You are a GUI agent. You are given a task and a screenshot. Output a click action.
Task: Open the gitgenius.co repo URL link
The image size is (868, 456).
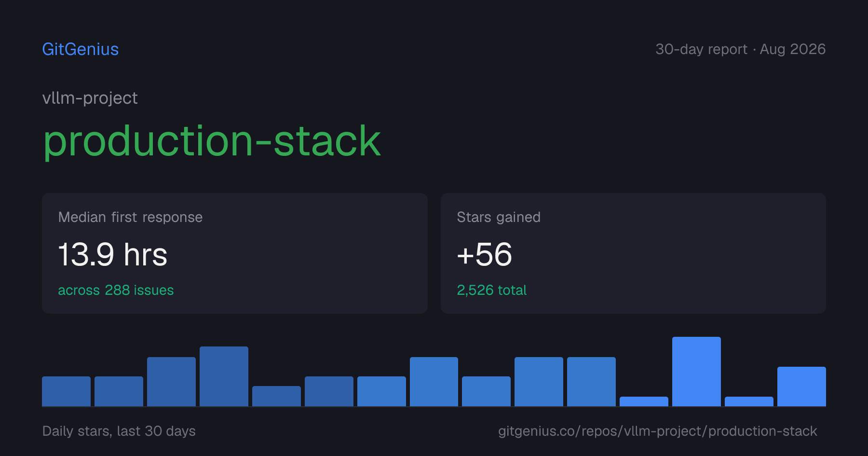click(x=658, y=431)
